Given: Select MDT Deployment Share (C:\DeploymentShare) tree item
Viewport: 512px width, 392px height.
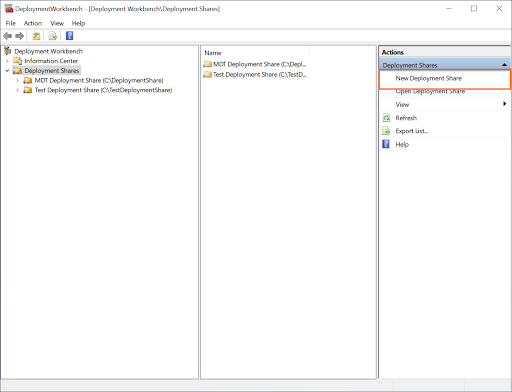Looking at the screenshot, I should tap(99, 80).
